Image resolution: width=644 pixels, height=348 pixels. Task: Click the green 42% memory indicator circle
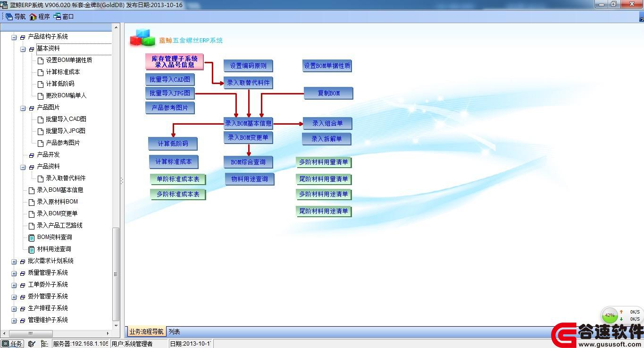pyautogui.click(x=610, y=315)
